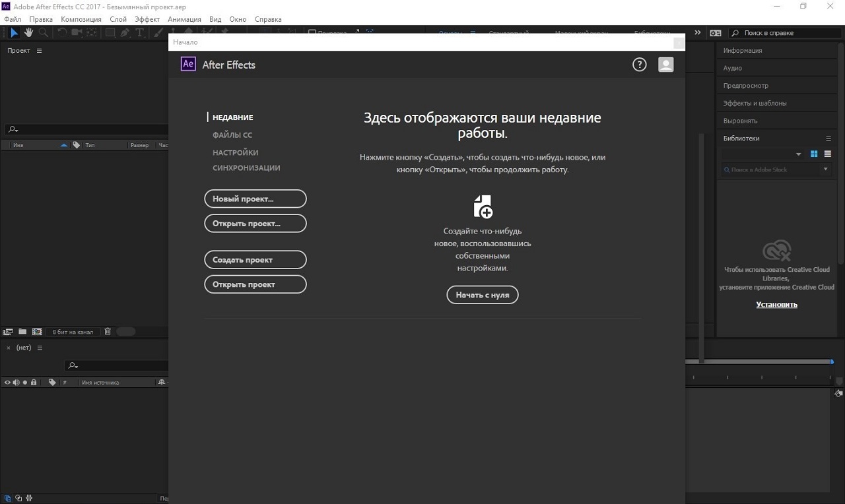Viewport: 845px width, 504px height.
Task: Open the Композиция menu
Action: point(81,19)
